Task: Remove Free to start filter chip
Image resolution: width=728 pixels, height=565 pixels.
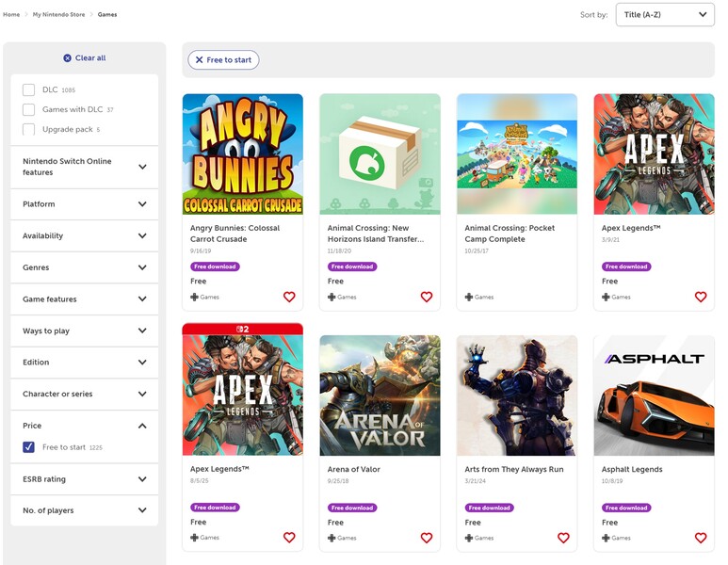Action: coord(200,60)
